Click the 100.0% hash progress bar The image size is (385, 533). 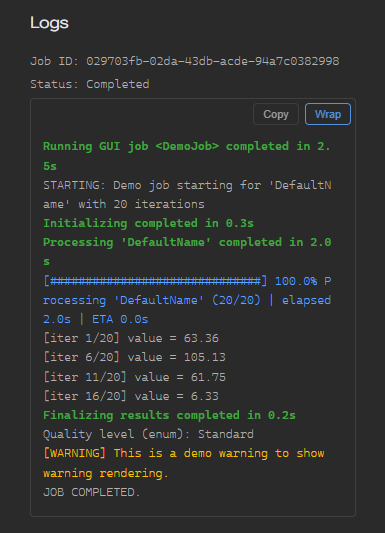point(155,281)
